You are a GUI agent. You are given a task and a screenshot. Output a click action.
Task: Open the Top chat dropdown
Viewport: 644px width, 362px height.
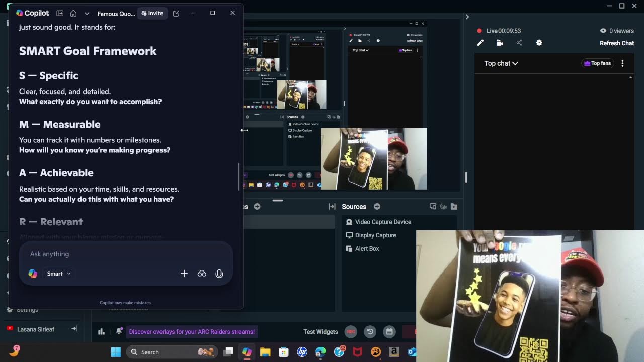pos(501,63)
